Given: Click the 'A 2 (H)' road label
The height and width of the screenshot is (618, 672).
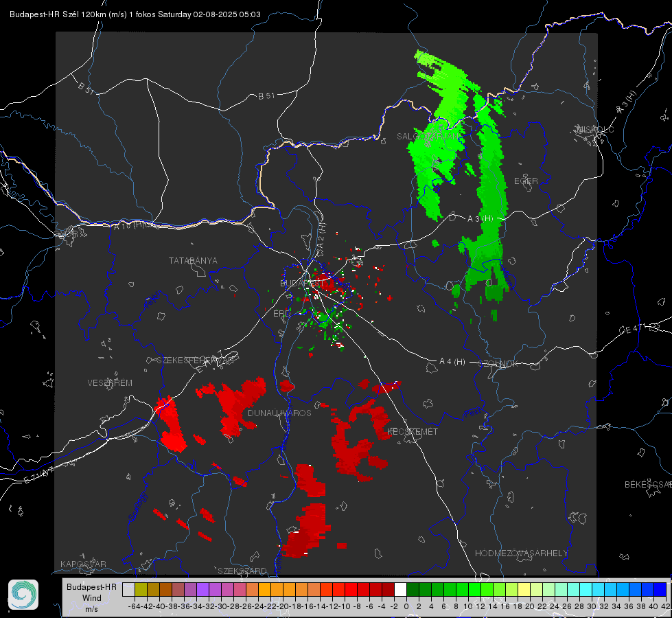Looking at the screenshot, I should [x=322, y=236].
